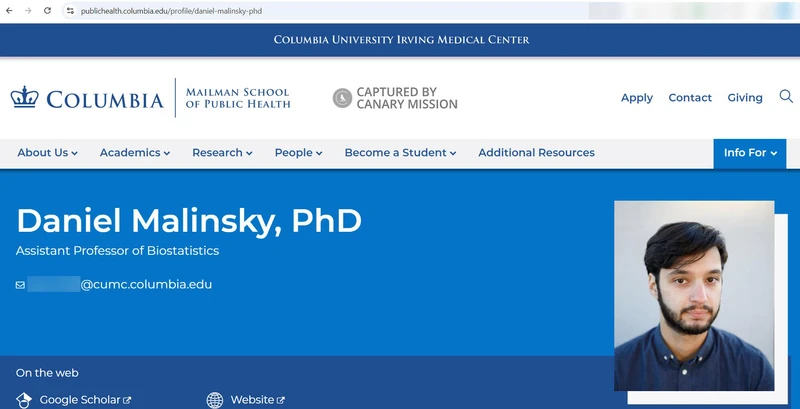Expand the About Us dropdown
The height and width of the screenshot is (409, 800).
47,153
